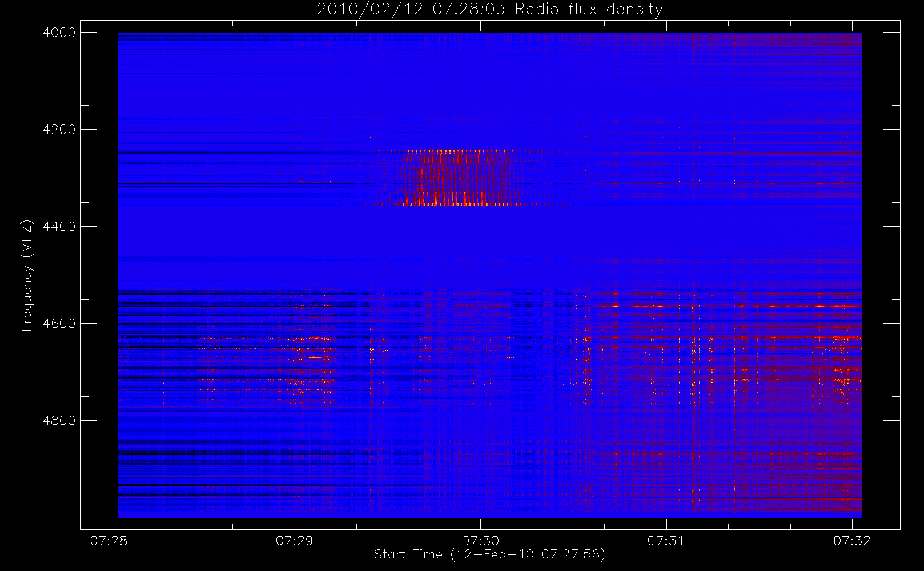
Task: Click the 07:28 time tick label
Action: [109, 541]
